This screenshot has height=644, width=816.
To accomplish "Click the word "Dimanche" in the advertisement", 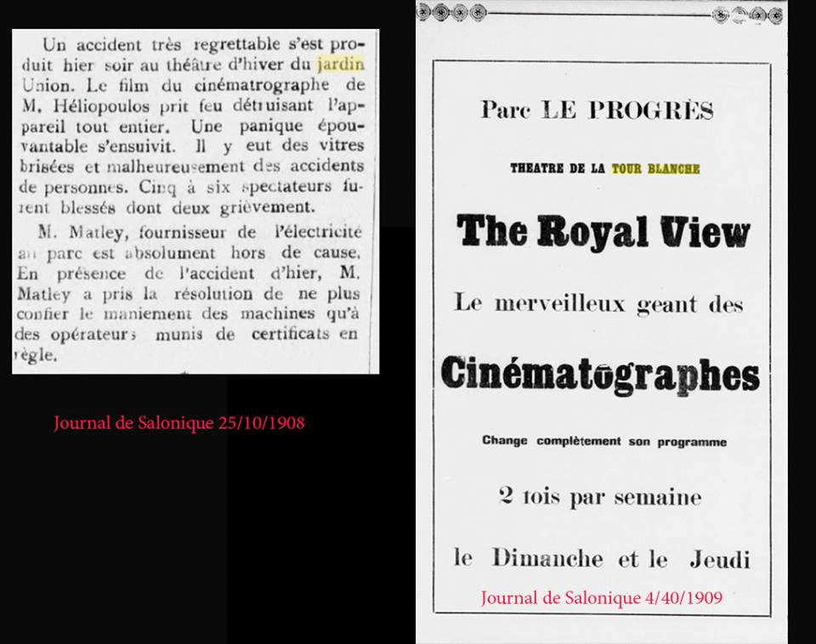I will click(547, 559).
